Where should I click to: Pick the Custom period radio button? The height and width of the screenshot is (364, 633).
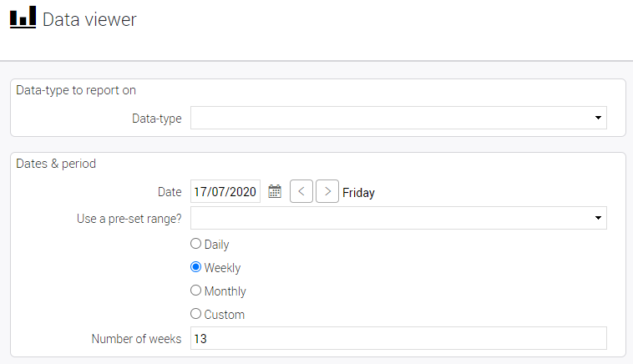click(x=196, y=315)
